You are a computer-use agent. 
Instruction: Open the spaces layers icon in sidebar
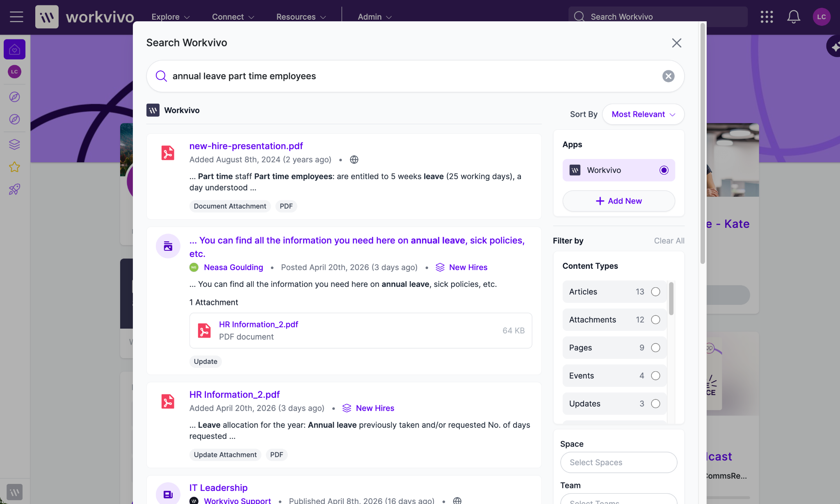click(x=15, y=144)
